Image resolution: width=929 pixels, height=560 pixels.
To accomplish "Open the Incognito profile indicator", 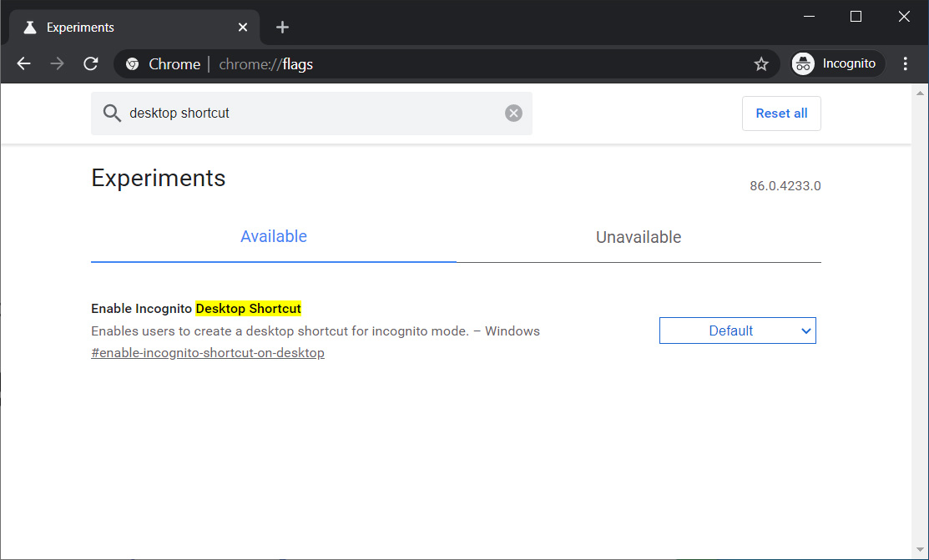I will coord(838,63).
